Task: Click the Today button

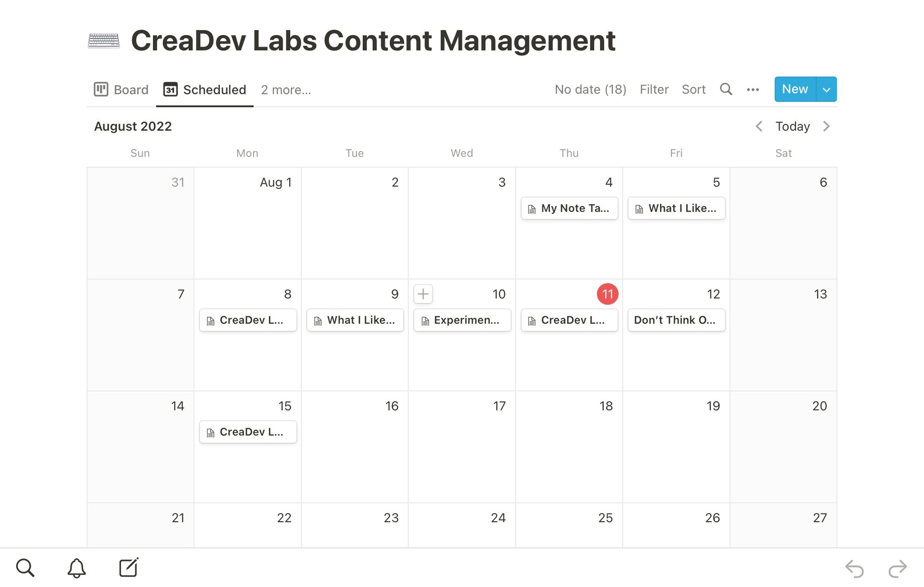Action: click(x=792, y=126)
